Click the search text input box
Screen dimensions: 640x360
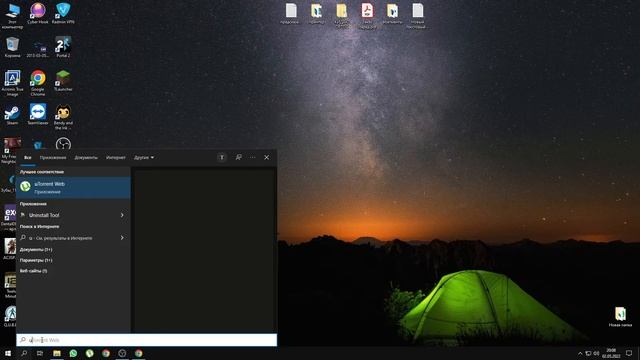[147, 340]
